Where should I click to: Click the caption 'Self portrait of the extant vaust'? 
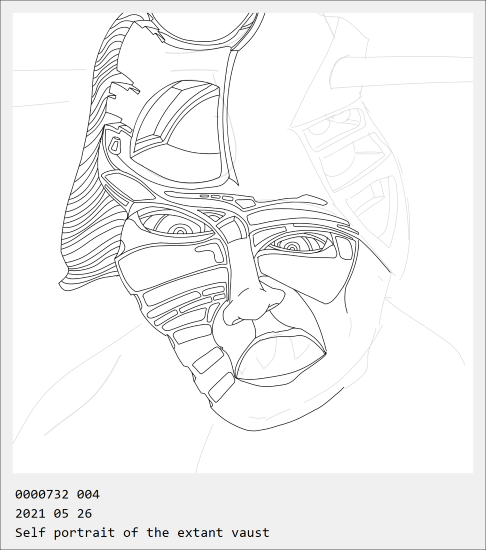click(x=142, y=532)
